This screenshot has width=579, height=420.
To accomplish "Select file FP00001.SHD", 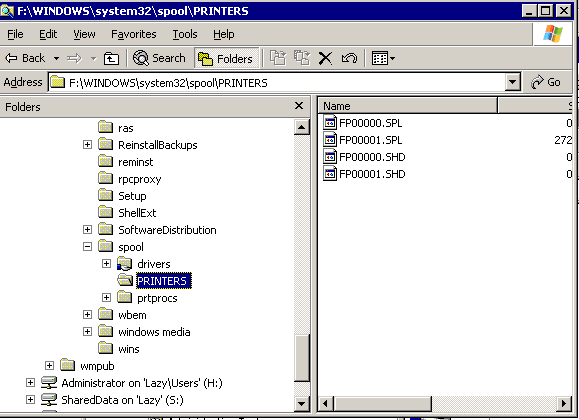I will click(x=372, y=174).
